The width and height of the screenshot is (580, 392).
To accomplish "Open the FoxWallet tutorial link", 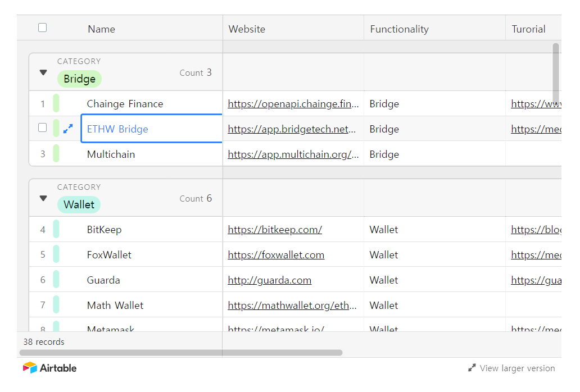I will point(536,255).
